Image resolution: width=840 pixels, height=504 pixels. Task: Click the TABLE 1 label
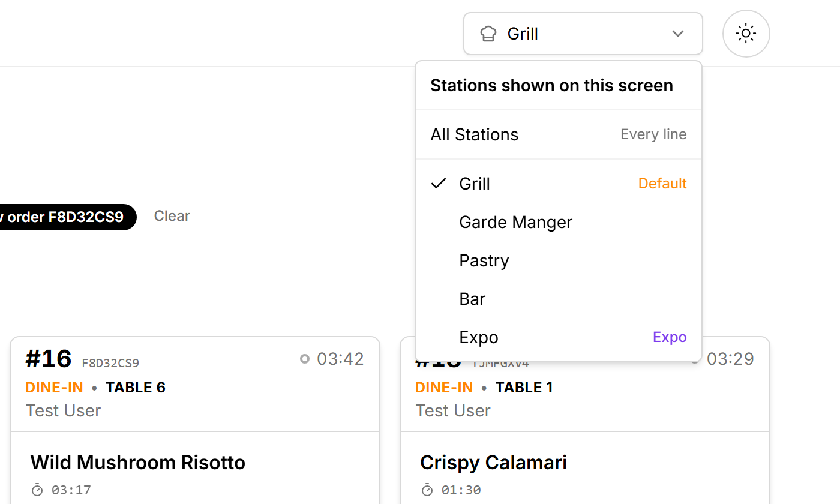click(524, 388)
